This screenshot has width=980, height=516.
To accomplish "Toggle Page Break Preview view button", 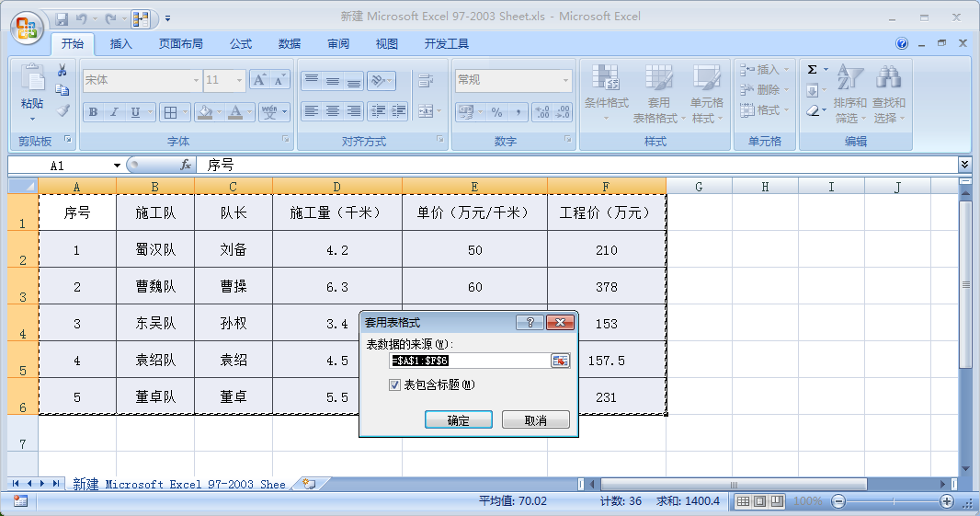I will click(777, 501).
